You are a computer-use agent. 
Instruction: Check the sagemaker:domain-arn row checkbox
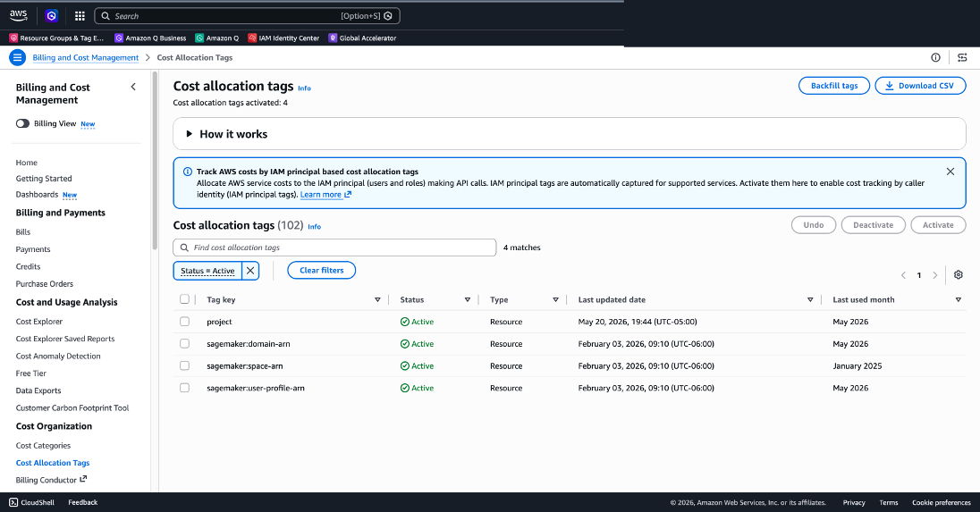tap(184, 343)
